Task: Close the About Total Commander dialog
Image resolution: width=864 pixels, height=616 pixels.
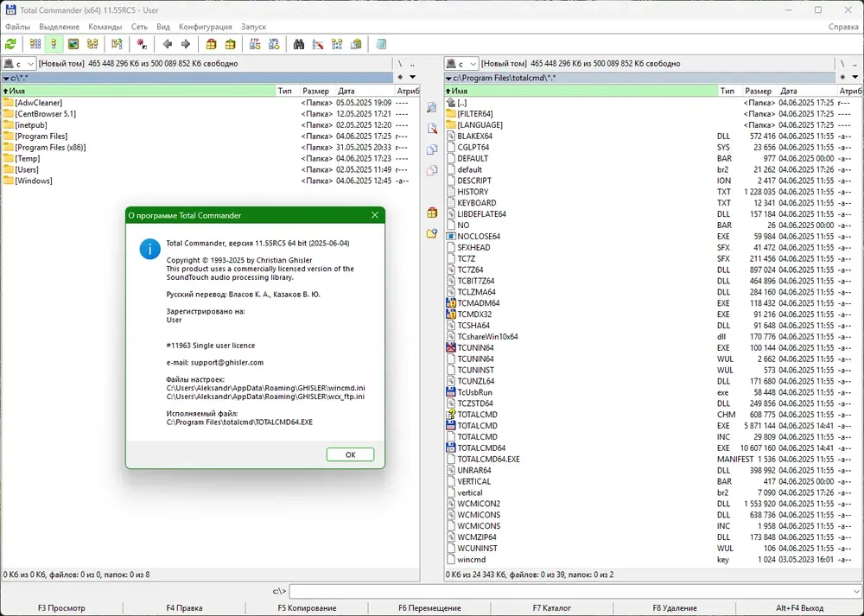Action: (375, 215)
